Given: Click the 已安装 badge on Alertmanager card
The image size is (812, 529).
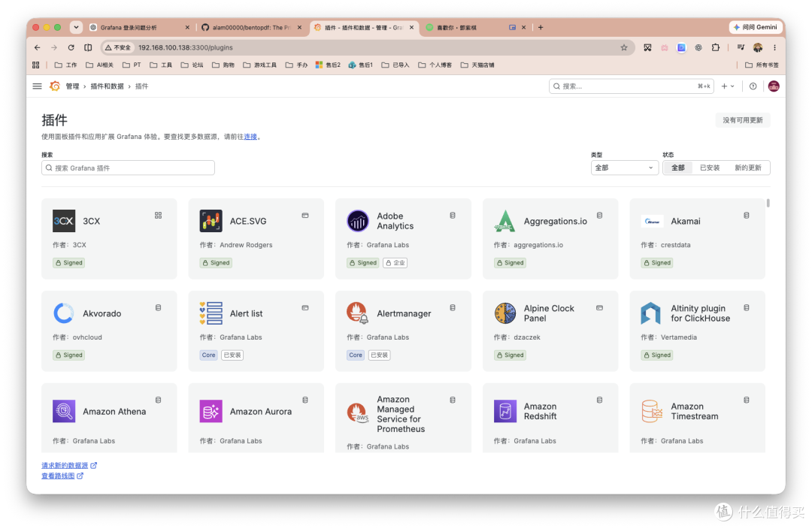Looking at the screenshot, I should 380,355.
